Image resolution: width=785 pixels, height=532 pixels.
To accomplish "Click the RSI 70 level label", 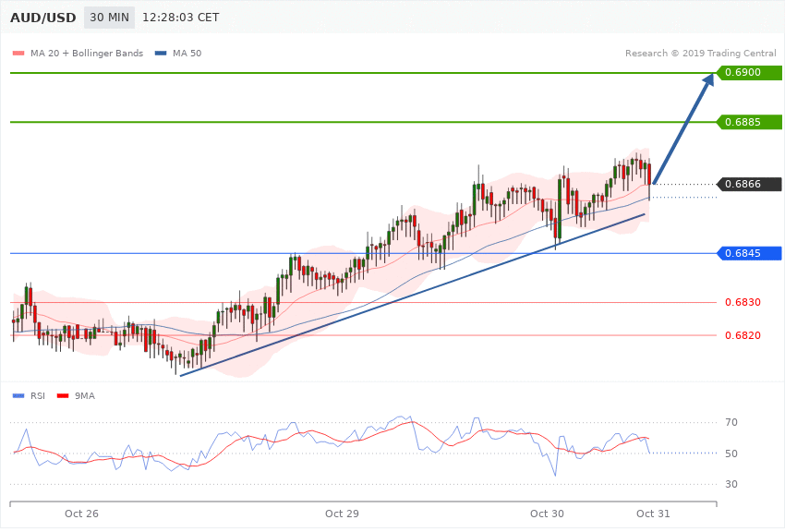I will (731, 422).
